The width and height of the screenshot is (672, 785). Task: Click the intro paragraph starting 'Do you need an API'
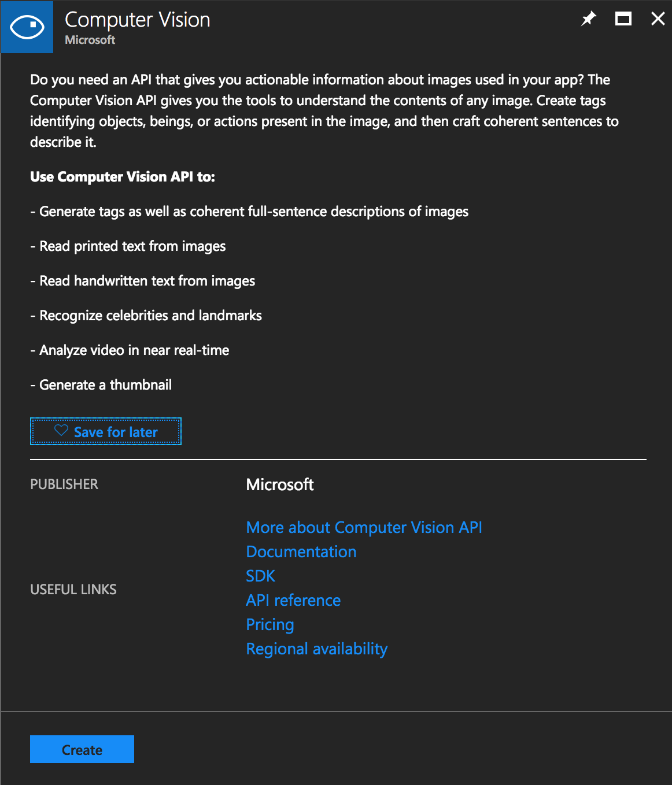click(x=324, y=110)
